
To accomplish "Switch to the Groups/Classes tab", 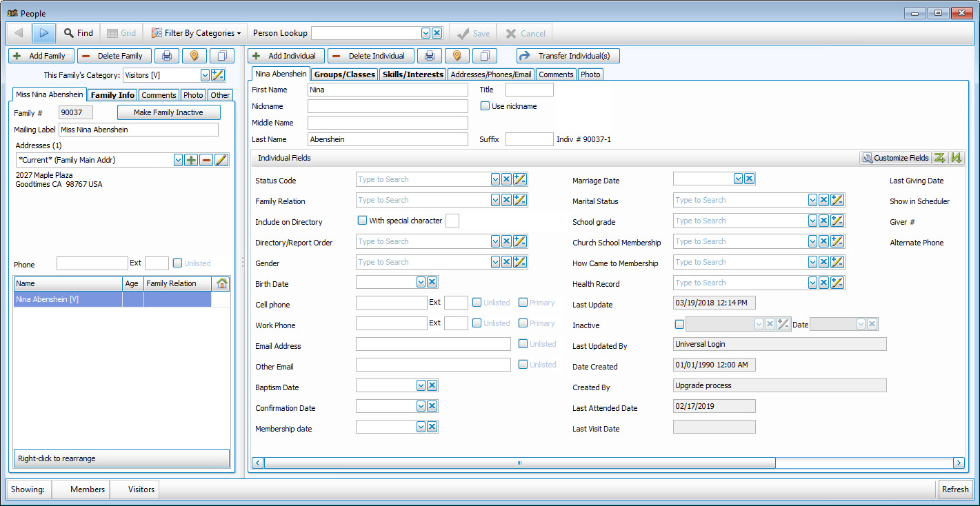I will [346, 74].
